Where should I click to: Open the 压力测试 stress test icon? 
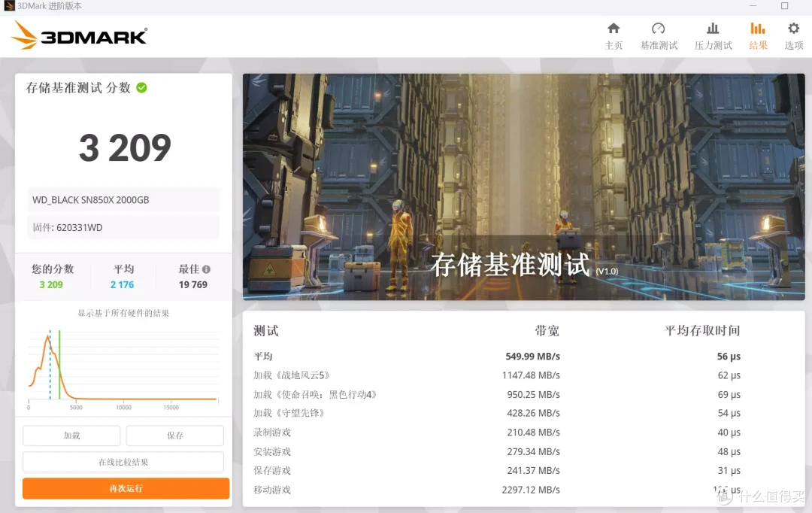click(713, 29)
